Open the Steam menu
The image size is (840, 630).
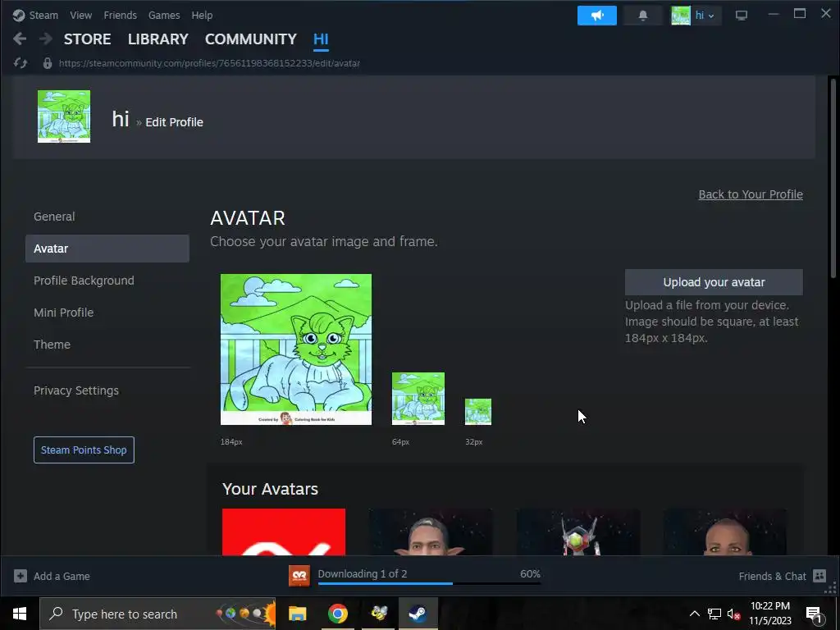click(x=43, y=15)
